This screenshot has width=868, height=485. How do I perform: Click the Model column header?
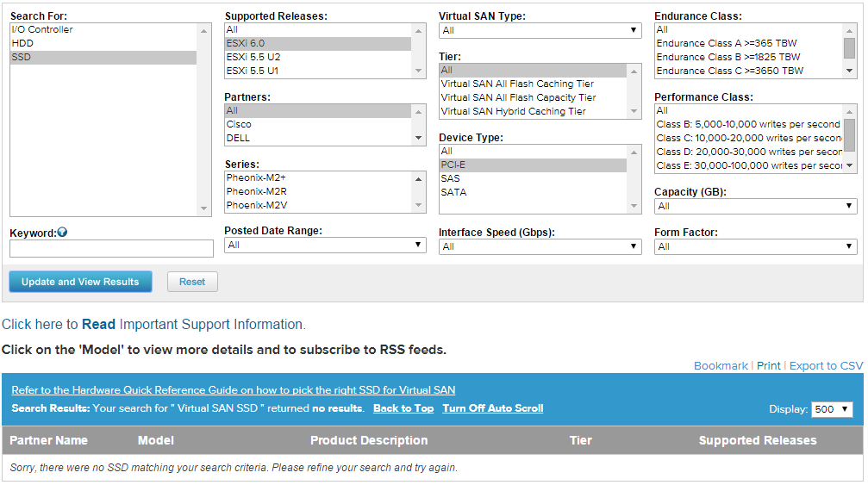[x=155, y=441]
